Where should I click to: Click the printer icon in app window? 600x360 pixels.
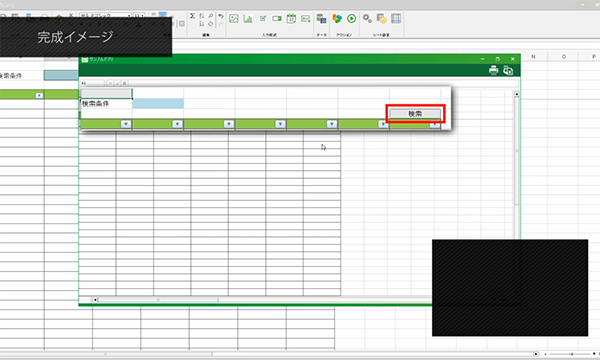pyautogui.click(x=494, y=70)
